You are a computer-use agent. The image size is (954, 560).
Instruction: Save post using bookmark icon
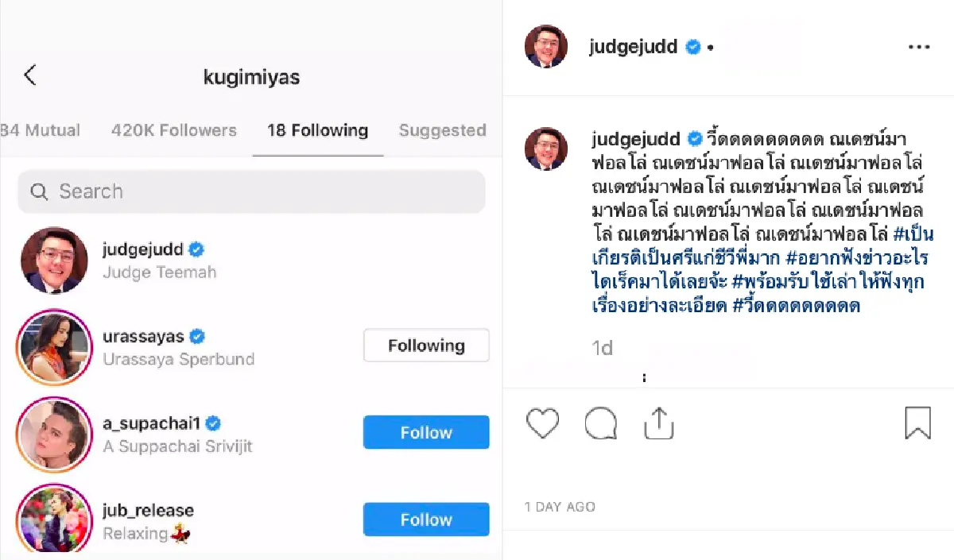coord(917,423)
